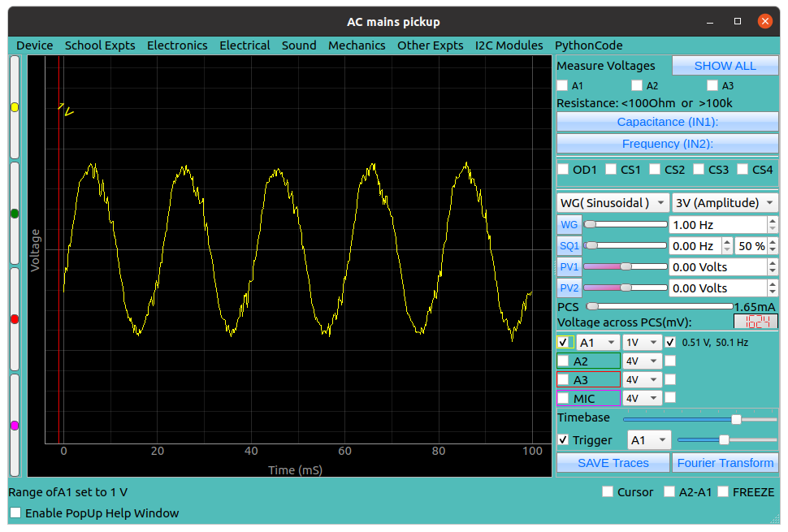Enable the Cursor checkbox

click(608, 491)
